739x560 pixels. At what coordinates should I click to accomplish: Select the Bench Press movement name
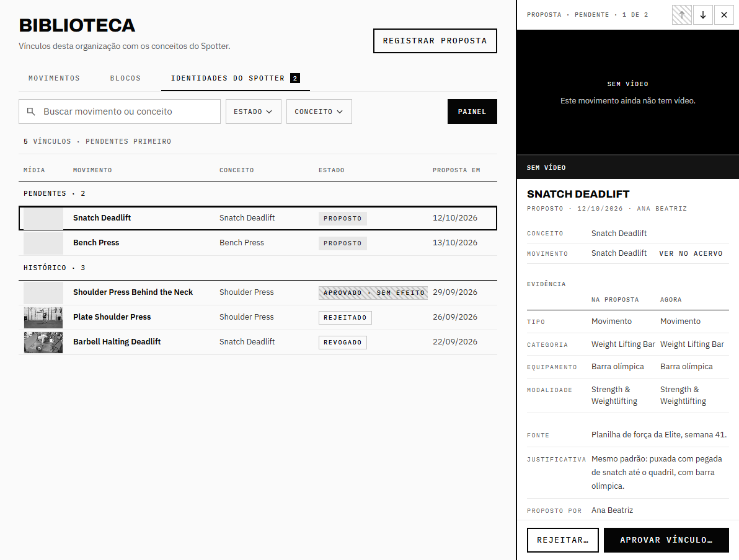click(96, 243)
